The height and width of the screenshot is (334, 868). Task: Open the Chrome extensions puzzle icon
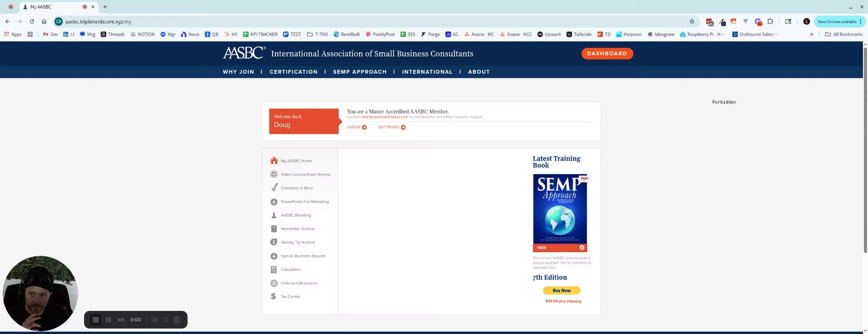point(770,21)
